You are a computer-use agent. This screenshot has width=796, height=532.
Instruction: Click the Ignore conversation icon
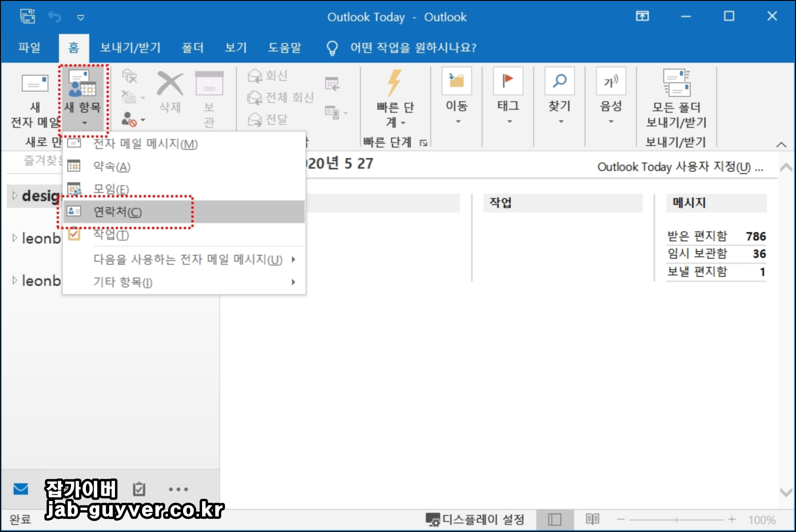pyautogui.click(x=130, y=76)
